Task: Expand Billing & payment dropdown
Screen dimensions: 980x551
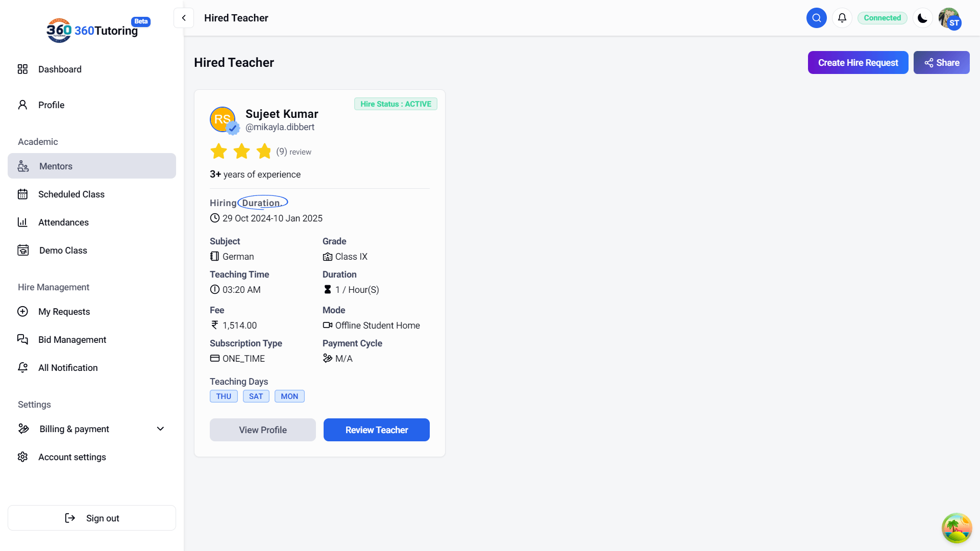Action: [x=160, y=429]
